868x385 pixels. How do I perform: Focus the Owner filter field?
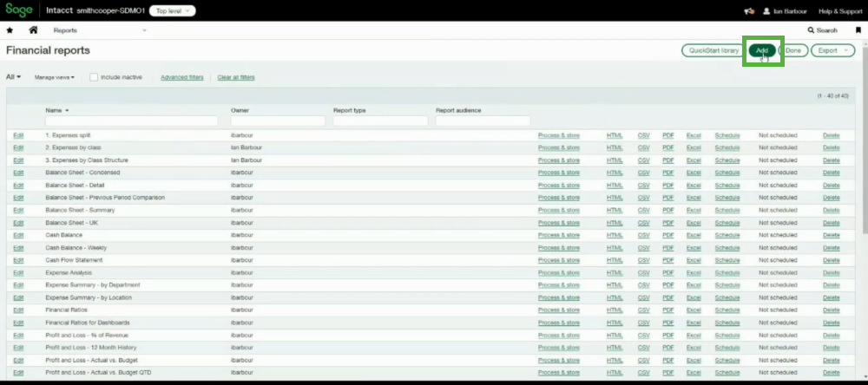coord(278,121)
